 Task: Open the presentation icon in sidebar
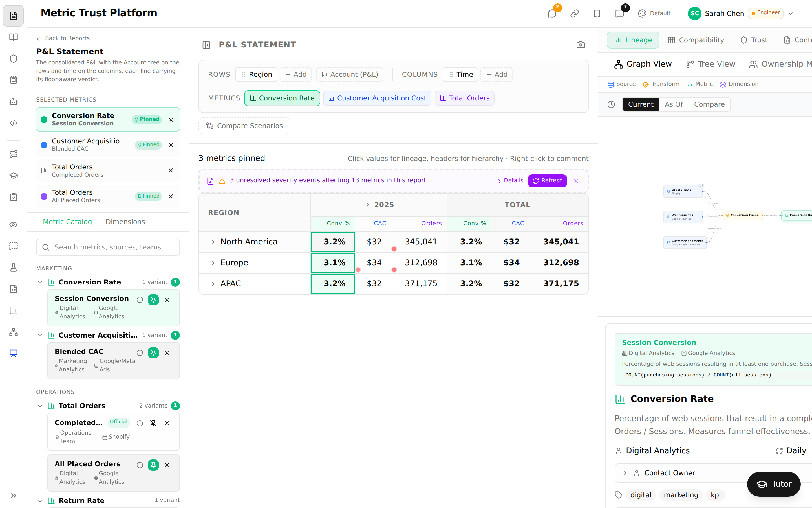pyautogui.click(x=14, y=353)
